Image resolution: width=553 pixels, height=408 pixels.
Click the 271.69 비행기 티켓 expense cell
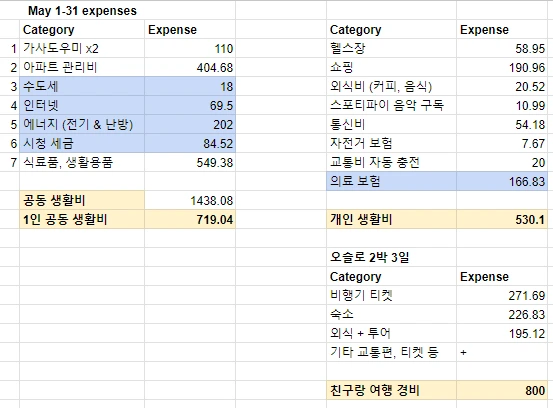[502, 296]
